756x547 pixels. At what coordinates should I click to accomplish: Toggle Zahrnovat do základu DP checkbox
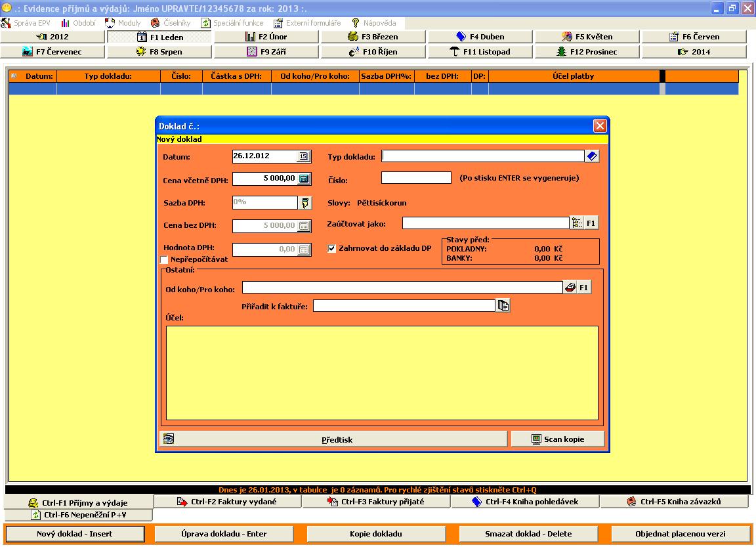(x=331, y=248)
